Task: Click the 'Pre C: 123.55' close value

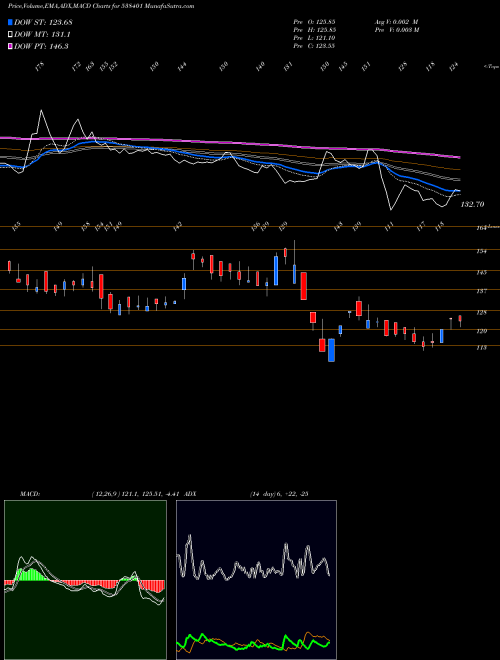Action: pyautogui.click(x=314, y=46)
